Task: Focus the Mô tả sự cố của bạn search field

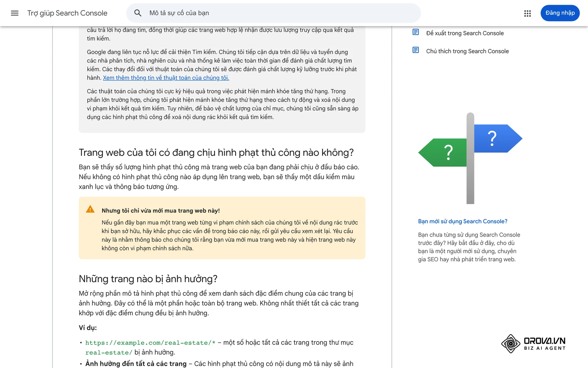Action: coord(273,13)
